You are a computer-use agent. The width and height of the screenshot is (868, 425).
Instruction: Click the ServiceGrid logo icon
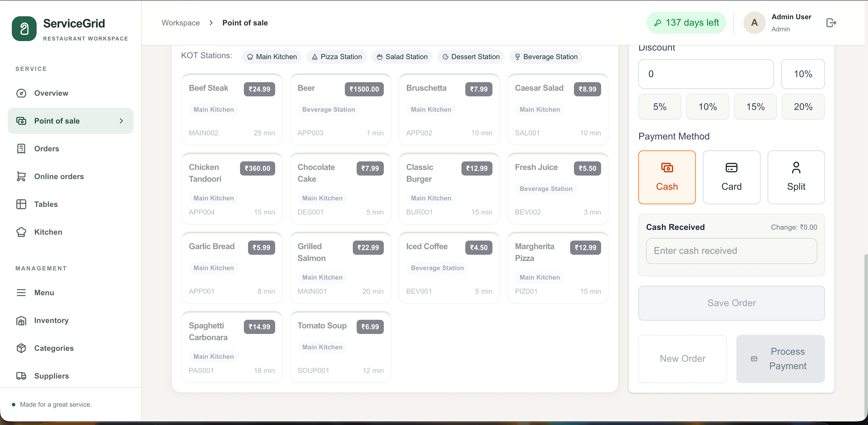point(24,29)
